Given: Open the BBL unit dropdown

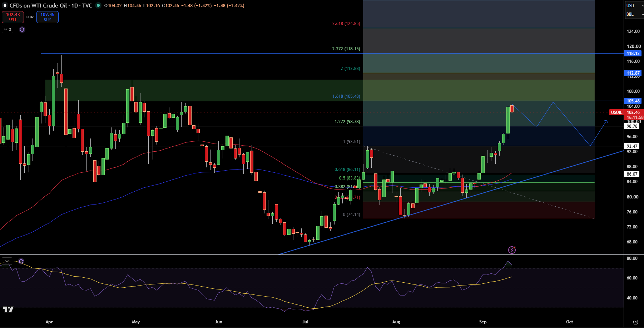Looking at the screenshot, I should pos(634,14).
